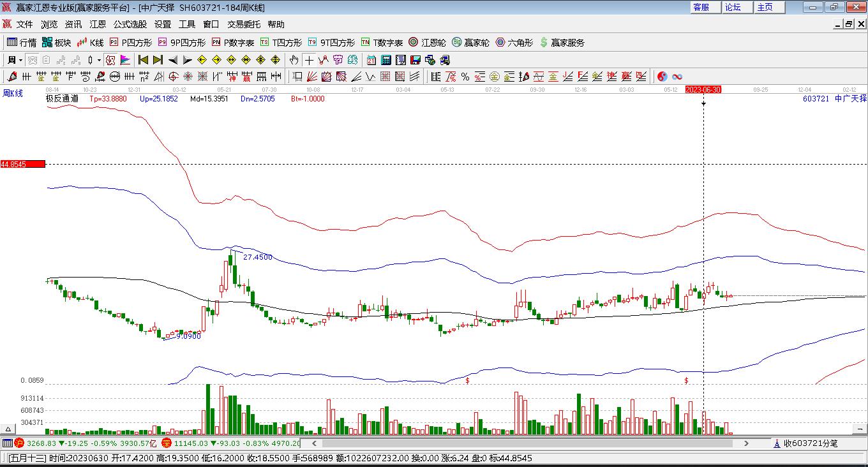Open the 交易委托 menu
Screen dimensions: 868x467
pyautogui.click(x=244, y=24)
